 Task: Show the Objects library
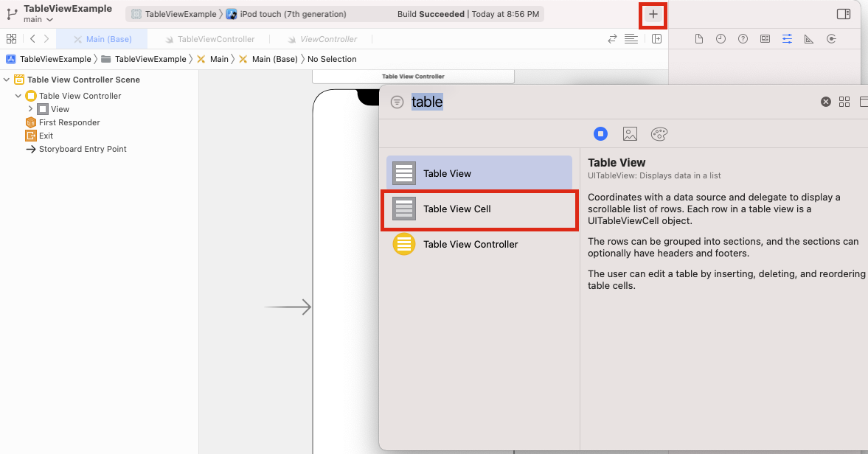(600, 134)
